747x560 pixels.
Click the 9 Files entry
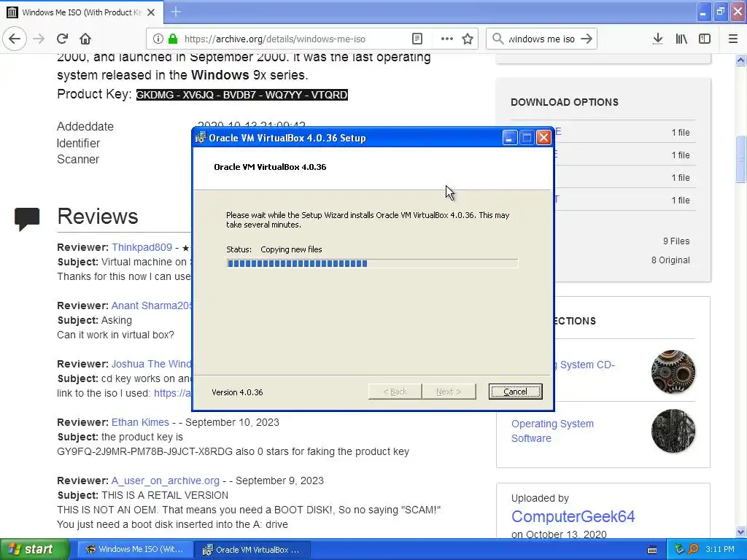pyautogui.click(x=676, y=241)
